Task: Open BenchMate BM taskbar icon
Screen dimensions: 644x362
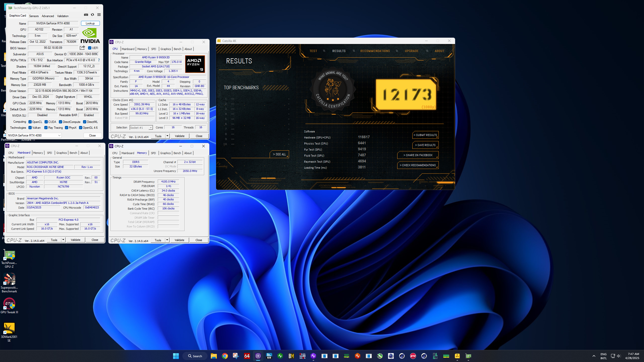Action: (291, 356)
